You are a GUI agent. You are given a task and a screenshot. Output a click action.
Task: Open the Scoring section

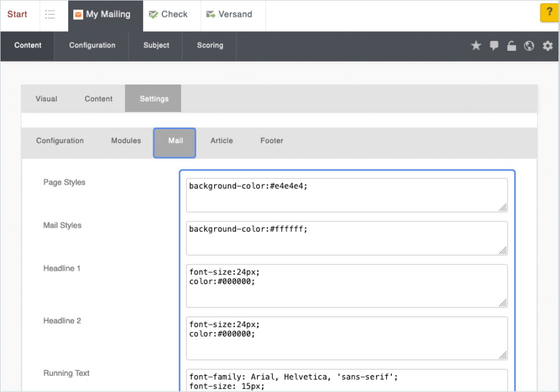pyautogui.click(x=210, y=45)
